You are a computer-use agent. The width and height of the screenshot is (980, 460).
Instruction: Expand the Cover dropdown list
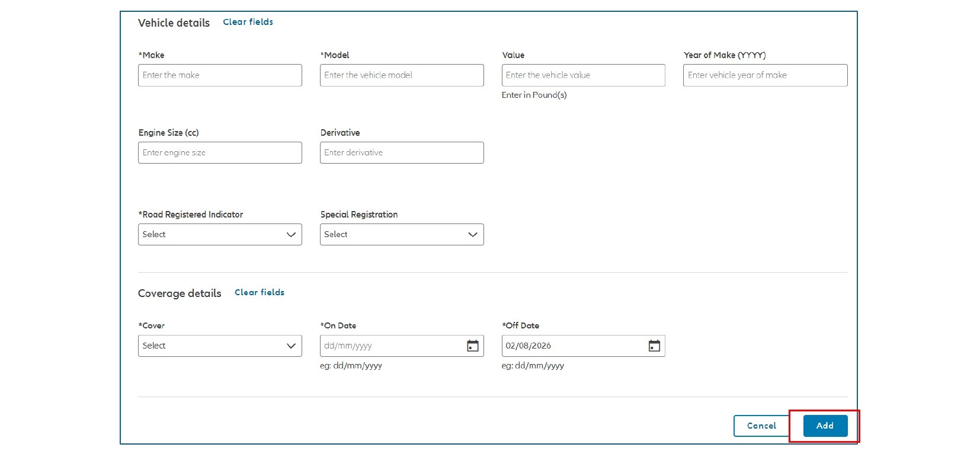(220, 346)
